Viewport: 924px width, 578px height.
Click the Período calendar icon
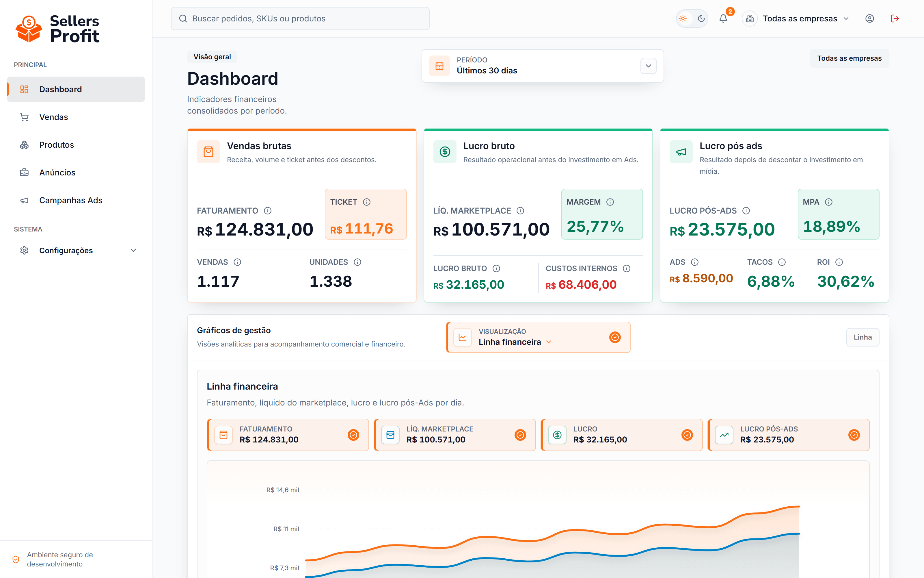tap(439, 66)
